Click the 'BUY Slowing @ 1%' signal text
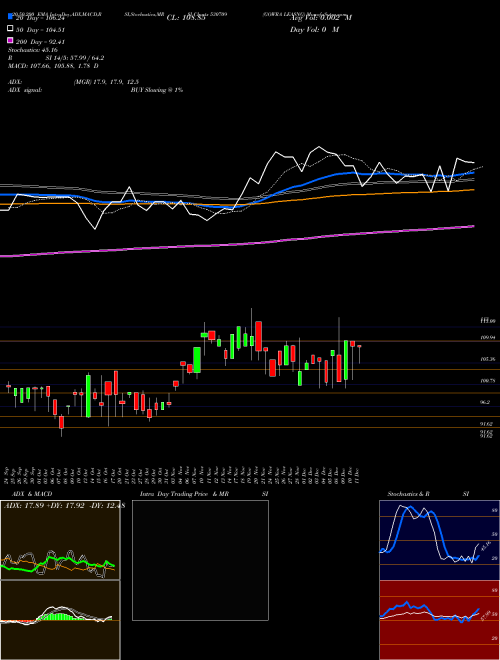 [x=157, y=90]
